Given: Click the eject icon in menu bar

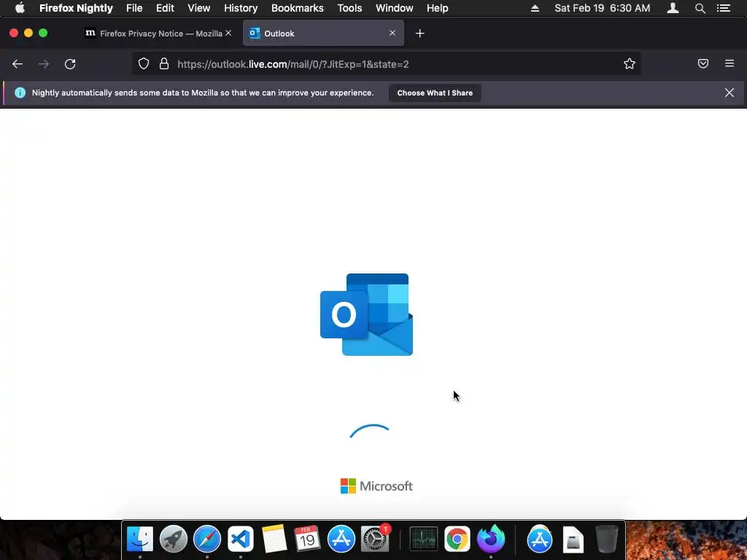Looking at the screenshot, I should 535,8.
